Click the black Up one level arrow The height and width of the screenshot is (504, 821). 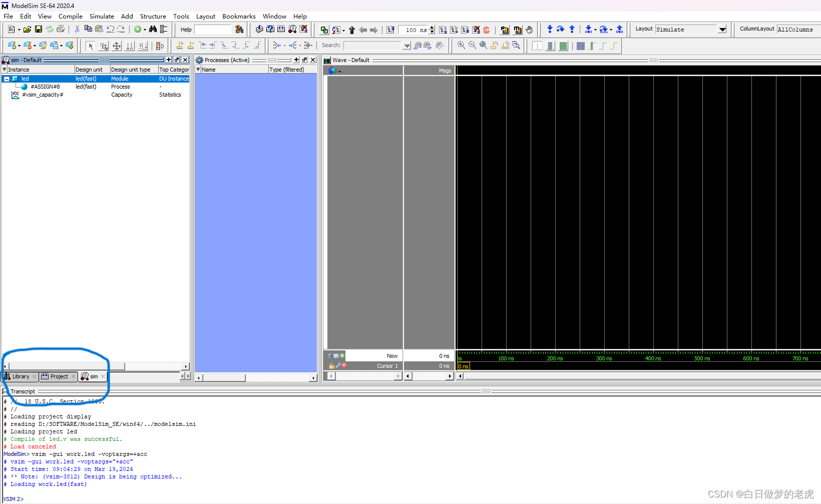click(x=352, y=30)
